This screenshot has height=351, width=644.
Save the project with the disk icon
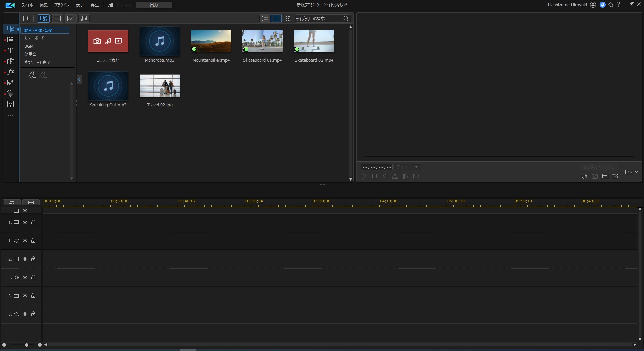click(x=110, y=5)
